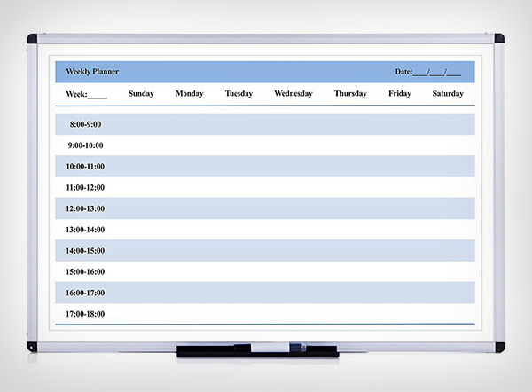Click the 16:00-17:00 time slot label

85,293
